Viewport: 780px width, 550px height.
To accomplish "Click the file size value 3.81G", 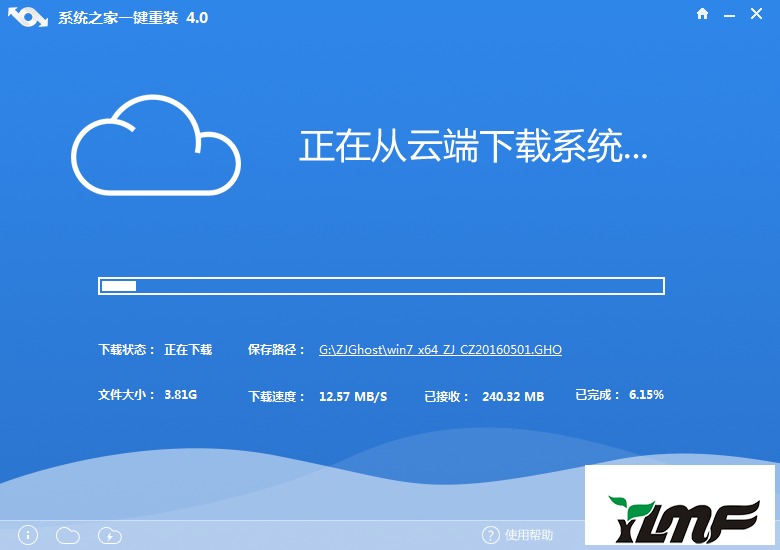I will [181, 395].
